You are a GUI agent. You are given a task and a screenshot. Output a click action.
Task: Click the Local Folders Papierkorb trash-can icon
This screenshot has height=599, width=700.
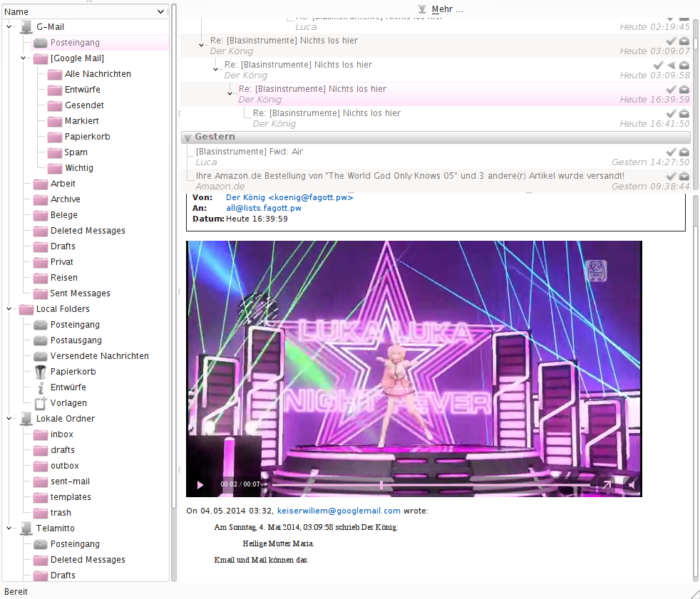point(40,372)
